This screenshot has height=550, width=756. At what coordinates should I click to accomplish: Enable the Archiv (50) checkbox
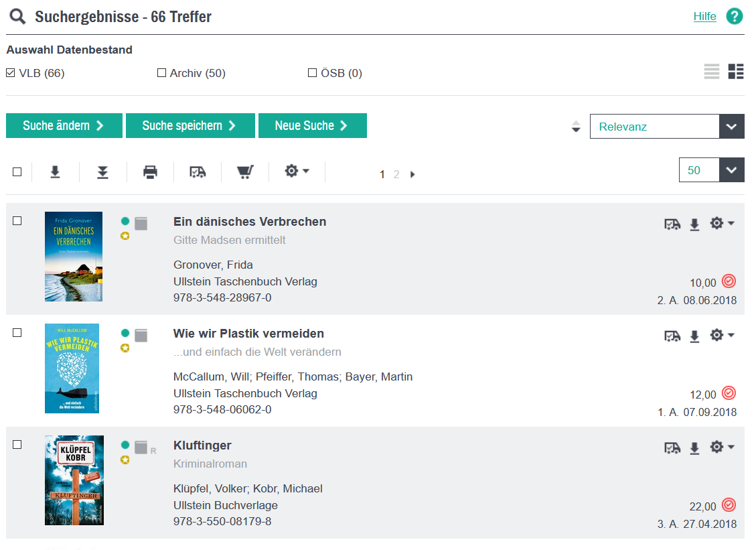(x=161, y=73)
